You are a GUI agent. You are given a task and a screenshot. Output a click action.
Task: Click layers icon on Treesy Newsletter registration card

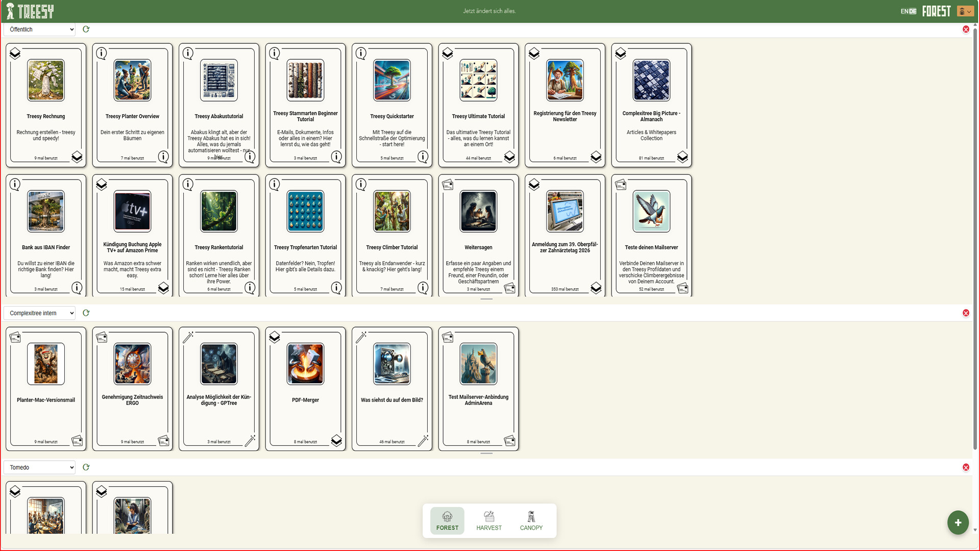534,53
